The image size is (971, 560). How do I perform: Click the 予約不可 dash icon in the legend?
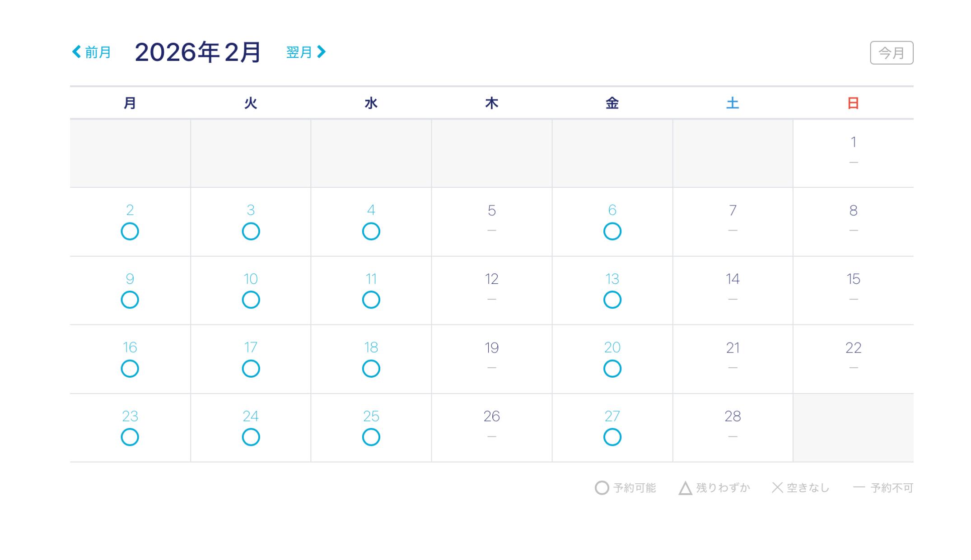[x=859, y=487]
